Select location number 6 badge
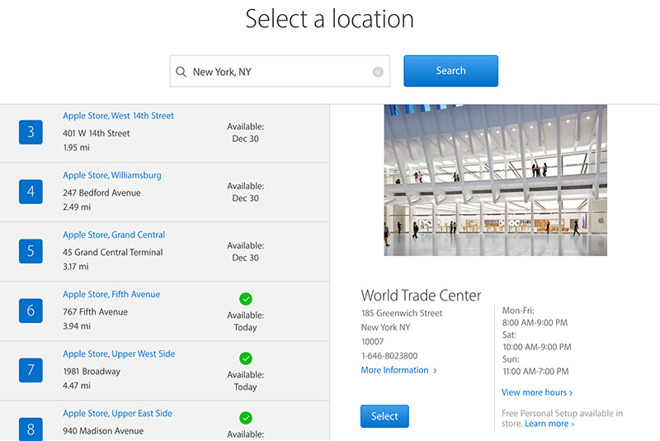 (31, 311)
